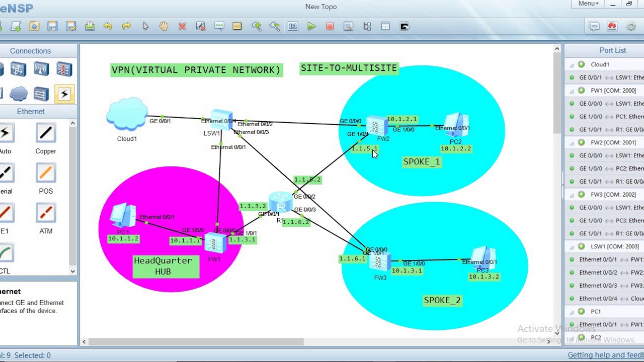The width and height of the screenshot is (644, 362).
Task: Click the print topology icon
Action: [90, 26]
